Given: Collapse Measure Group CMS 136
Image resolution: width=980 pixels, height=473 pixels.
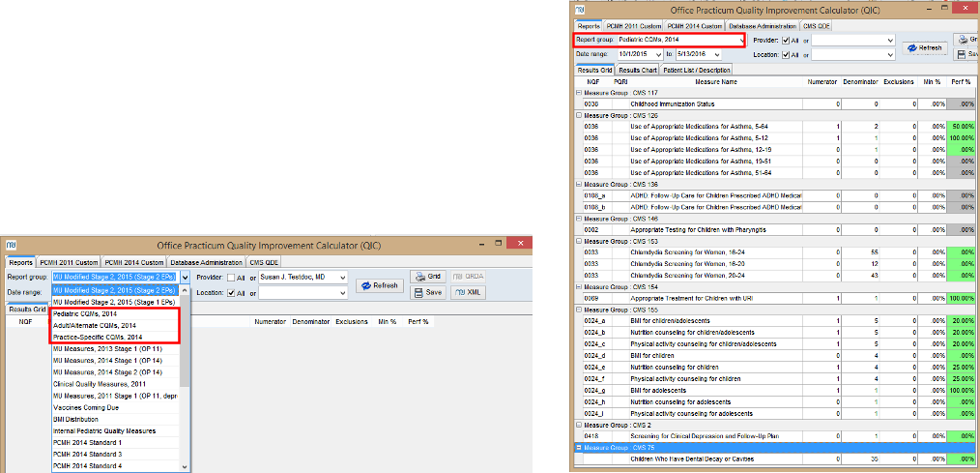Looking at the screenshot, I should tap(579, 185).
